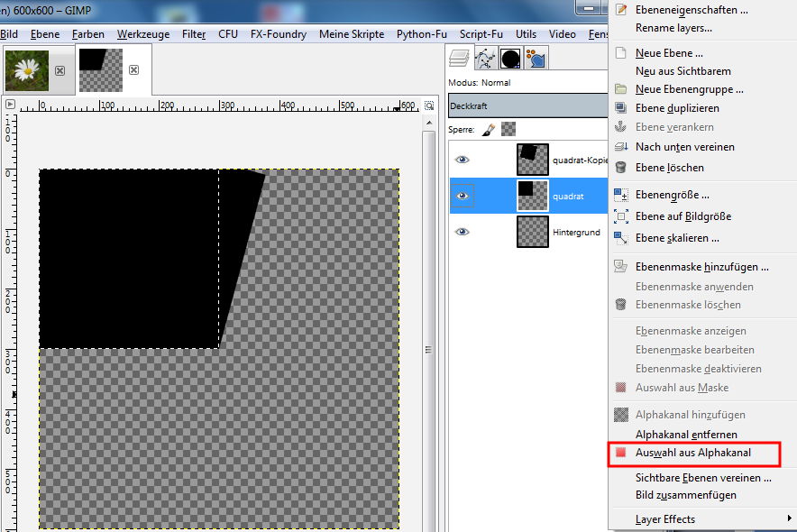The width and height of the screenshot is (797, 532).
Task: Toggle visibility of the quadrat layer
Action: point(463,196)
